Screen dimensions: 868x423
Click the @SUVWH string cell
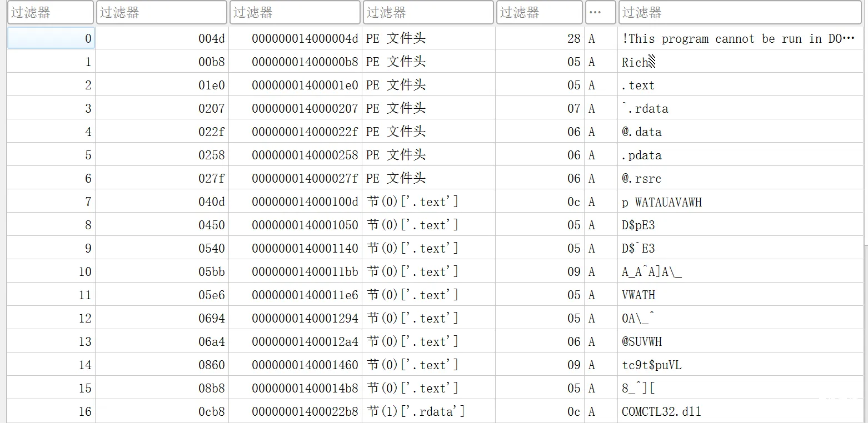[x=642, y=342]
